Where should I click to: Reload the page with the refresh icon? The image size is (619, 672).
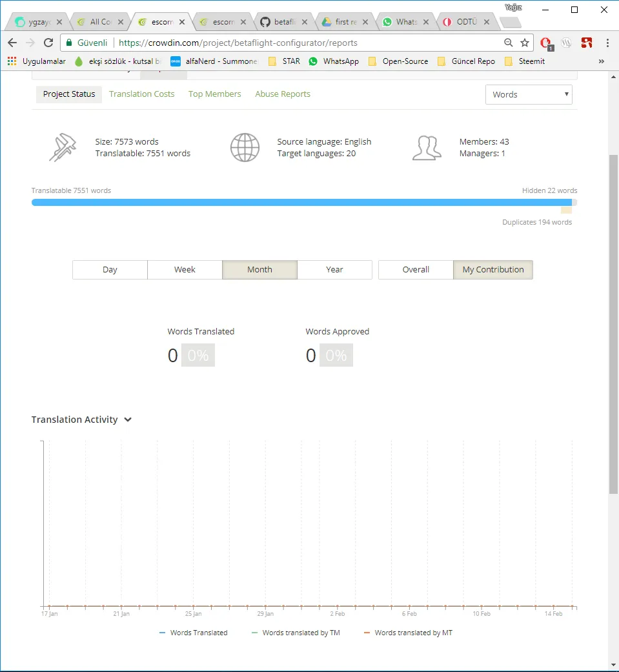click(48, 43)
